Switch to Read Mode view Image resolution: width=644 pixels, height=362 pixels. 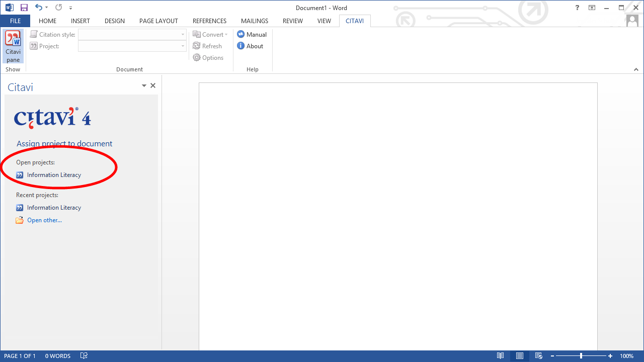click(x=500, y=356)
